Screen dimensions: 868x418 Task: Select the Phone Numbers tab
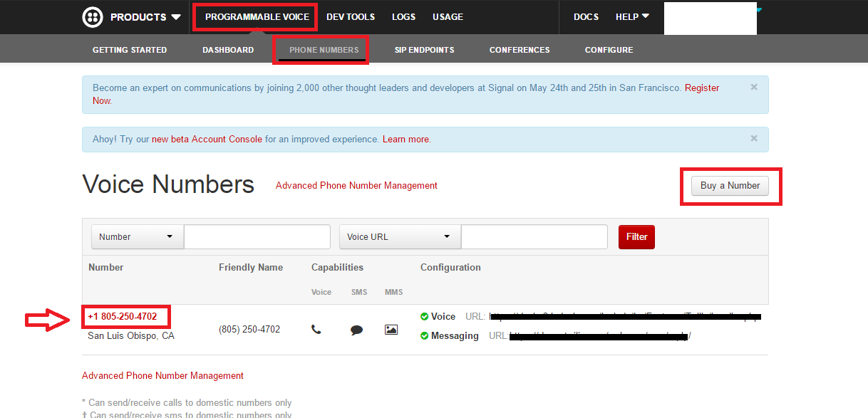click(x=324, y=50)
